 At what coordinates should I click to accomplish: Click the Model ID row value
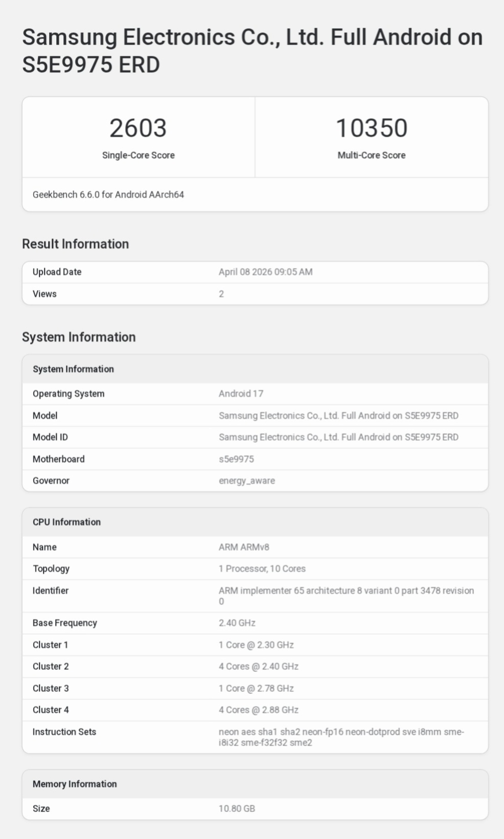pyautogui.click(x=338, y=437)
